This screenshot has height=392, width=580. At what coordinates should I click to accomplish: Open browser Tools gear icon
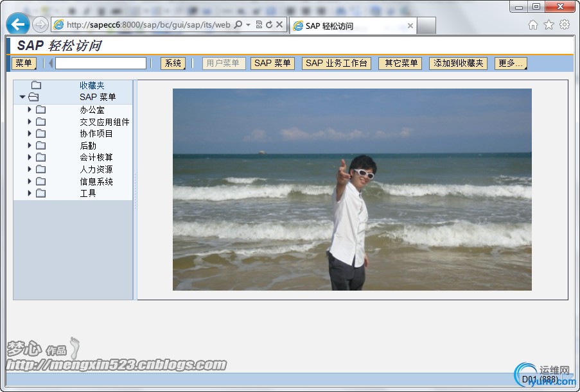tap(565, 25)
